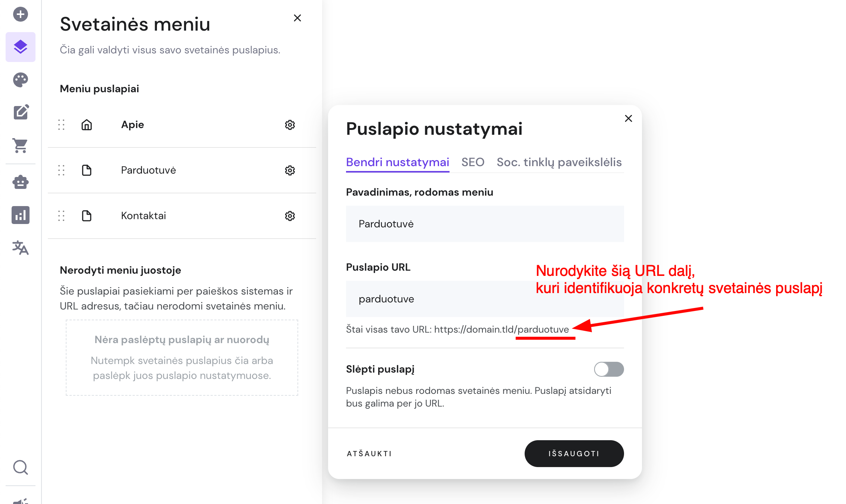Open the analytics chart icon
The width and height of the screenshot is (846, 504).
click(21, 215)
